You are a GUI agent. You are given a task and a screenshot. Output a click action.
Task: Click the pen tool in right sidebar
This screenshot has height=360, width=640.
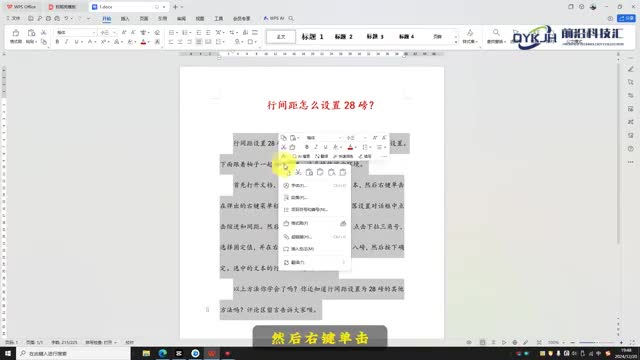click(x=631, y=69)
